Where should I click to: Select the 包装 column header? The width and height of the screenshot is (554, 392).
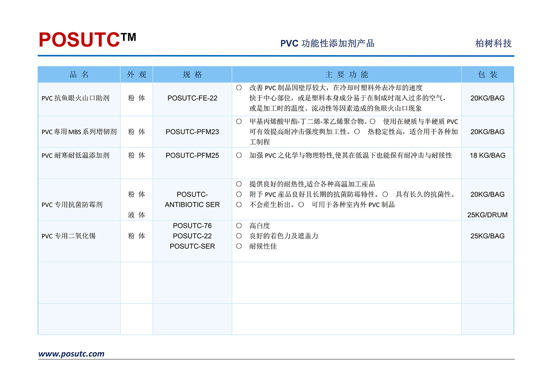point(488,75)
